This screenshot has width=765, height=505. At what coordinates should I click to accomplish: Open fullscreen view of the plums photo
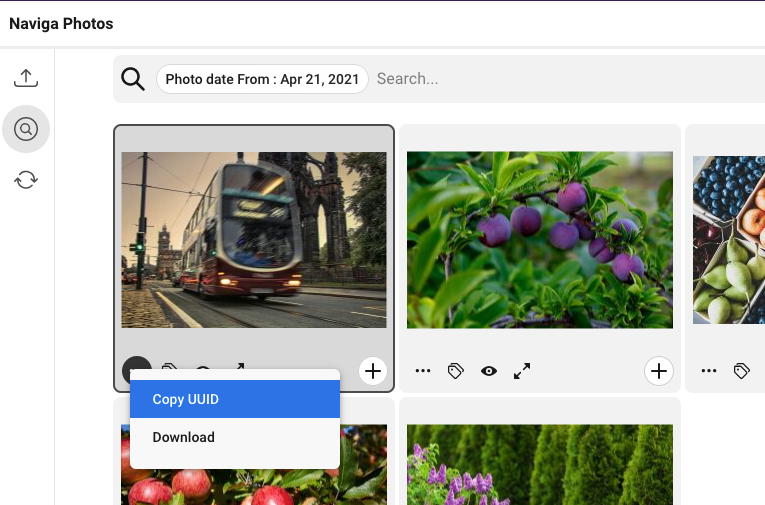[x=522, y=371]
